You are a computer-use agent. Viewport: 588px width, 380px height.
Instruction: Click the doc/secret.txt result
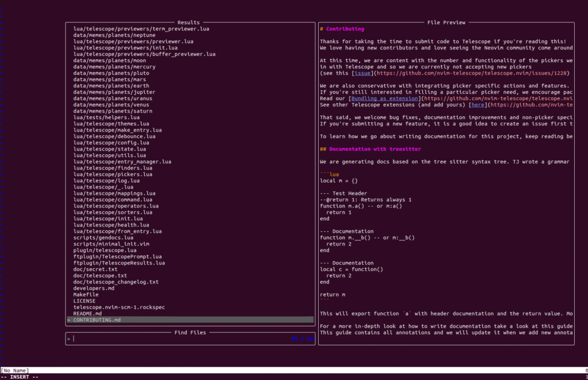[x=95, y=269]
